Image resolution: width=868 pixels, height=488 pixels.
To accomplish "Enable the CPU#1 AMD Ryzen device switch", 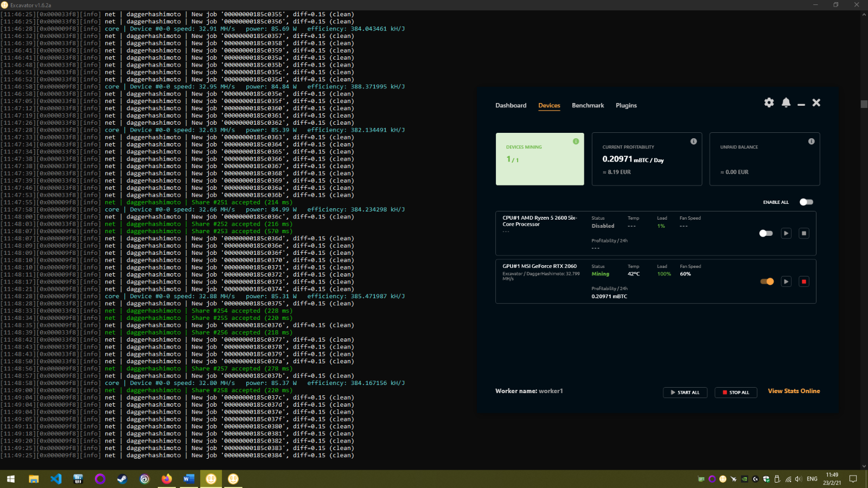I will [766, 233].
